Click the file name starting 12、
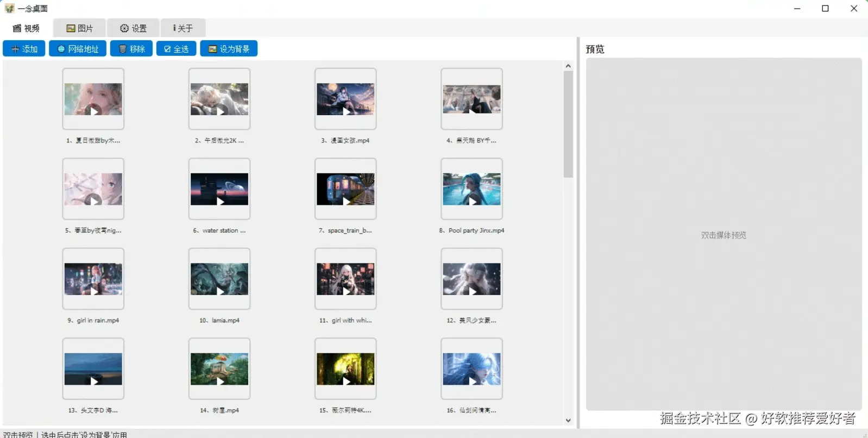Viewport: 868px width, 438px height. (x=471, y=320)
